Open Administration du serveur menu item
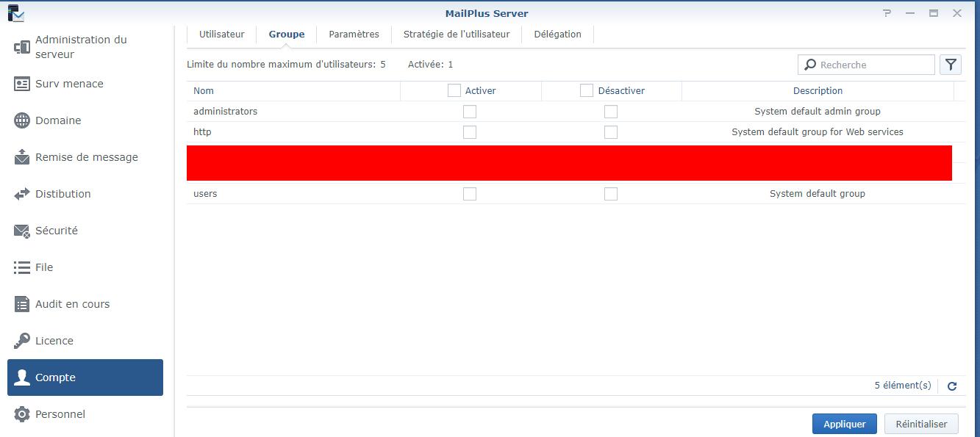 point(81,47)
